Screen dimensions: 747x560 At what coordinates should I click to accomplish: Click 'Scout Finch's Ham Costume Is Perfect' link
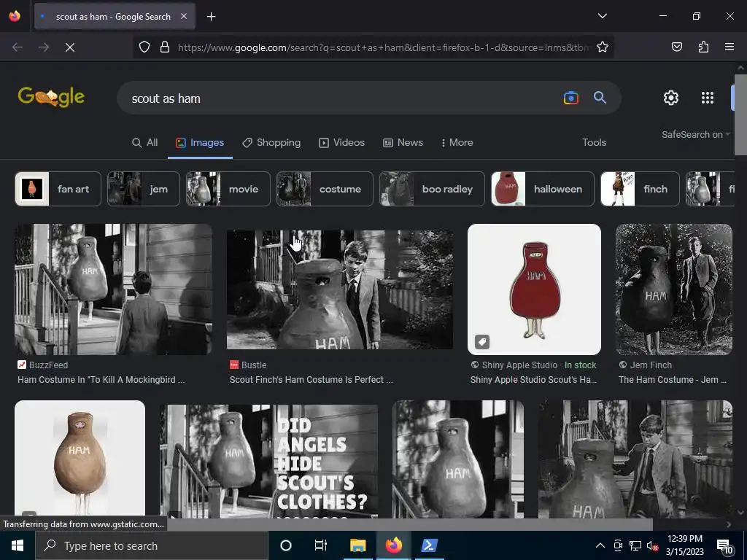[311, 379]
